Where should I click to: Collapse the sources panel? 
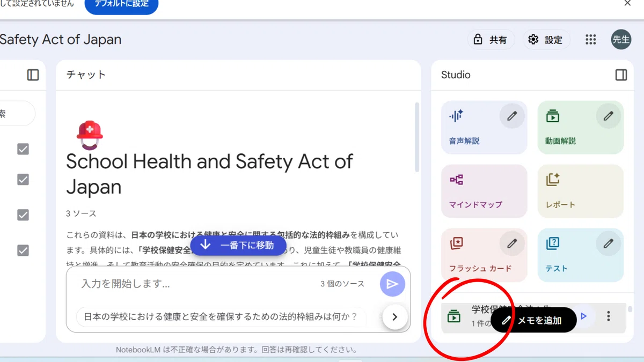33,75
